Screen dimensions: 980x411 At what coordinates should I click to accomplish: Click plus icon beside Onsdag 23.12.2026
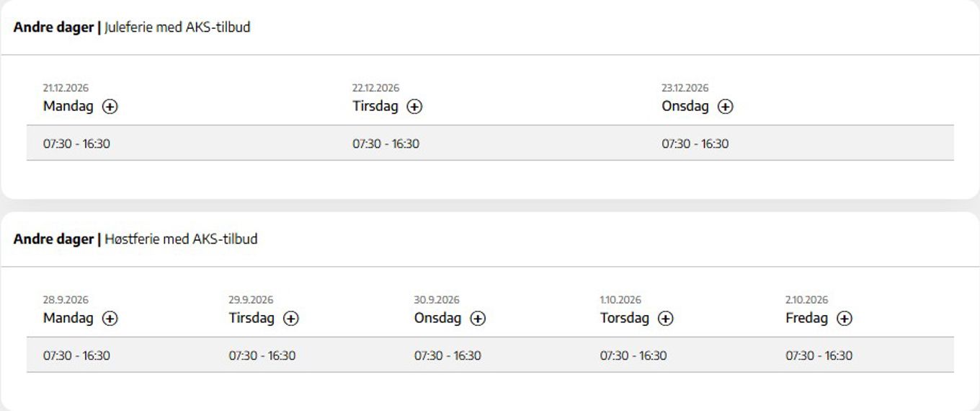[x=725, y=107]
